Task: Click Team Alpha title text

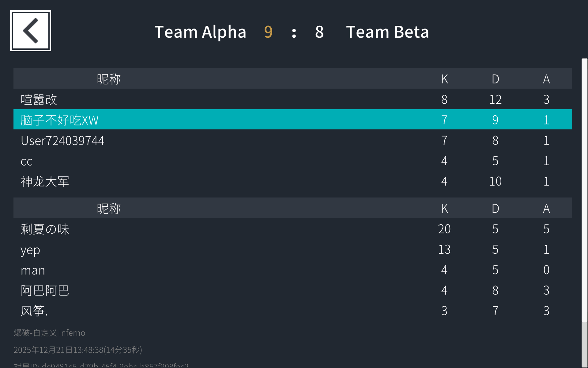Action: click(x=200, y=32)
